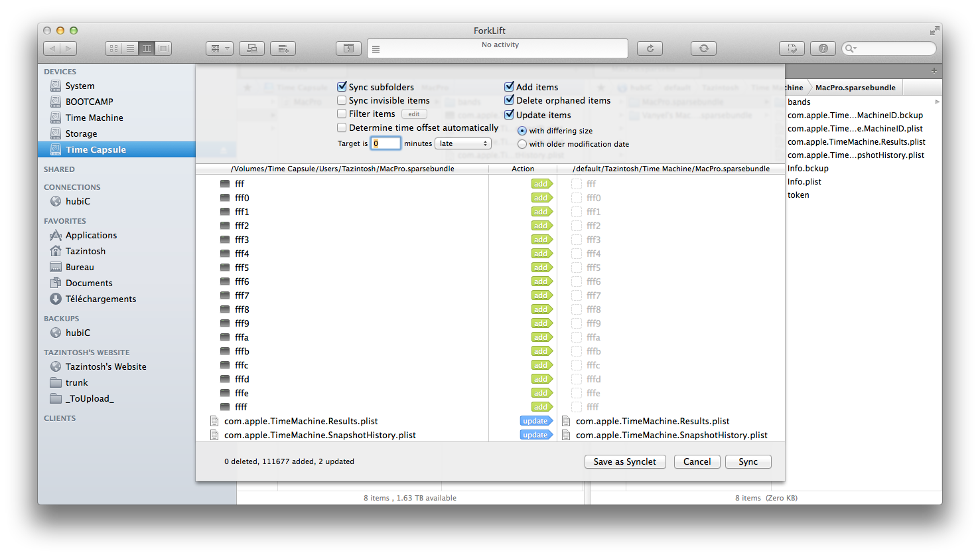Open Tazintosh's Website in sidebar

point(105,366)
